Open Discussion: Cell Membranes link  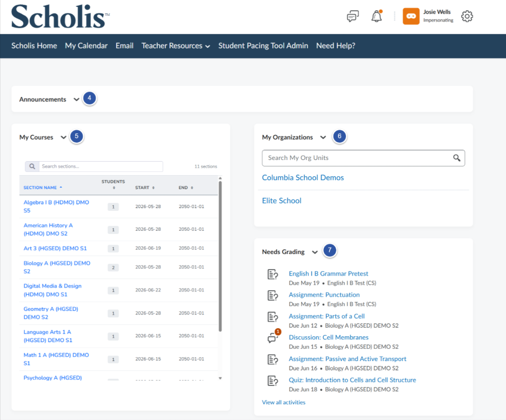pos(329,337)
